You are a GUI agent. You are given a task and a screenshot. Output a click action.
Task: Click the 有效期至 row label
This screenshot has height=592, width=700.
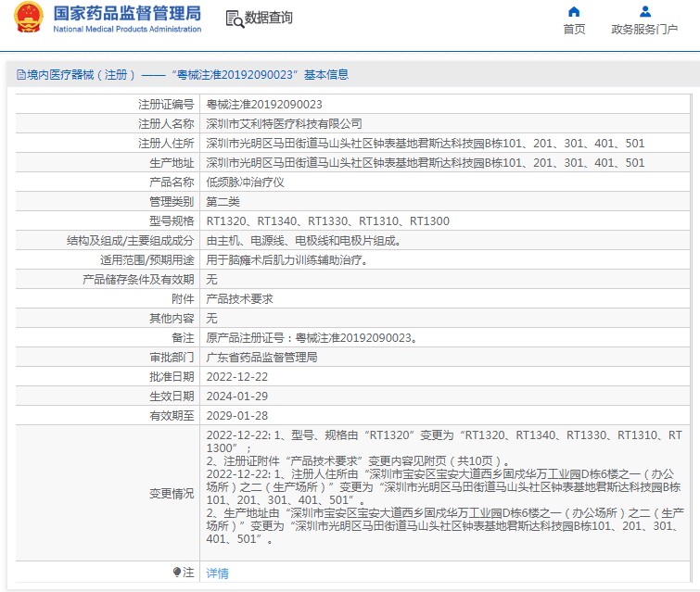pos(172,416)
